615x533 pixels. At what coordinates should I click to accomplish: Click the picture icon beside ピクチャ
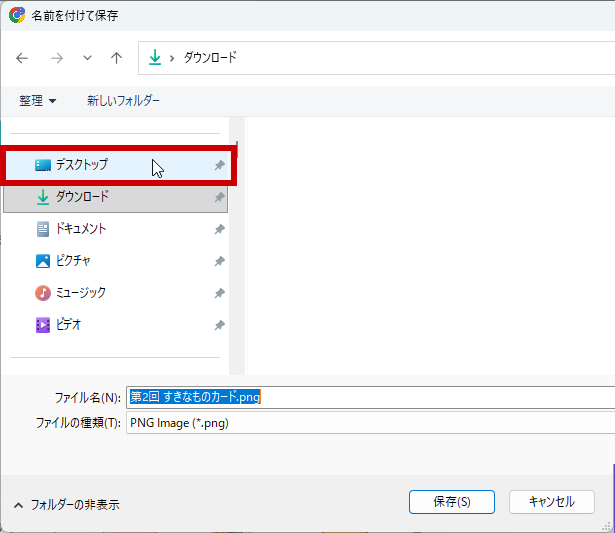point(43,261)
